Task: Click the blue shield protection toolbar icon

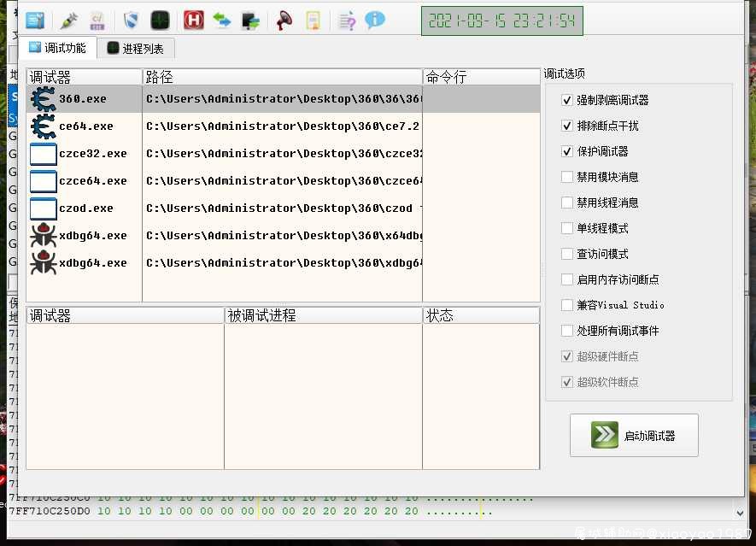Action: click(131, 21)
